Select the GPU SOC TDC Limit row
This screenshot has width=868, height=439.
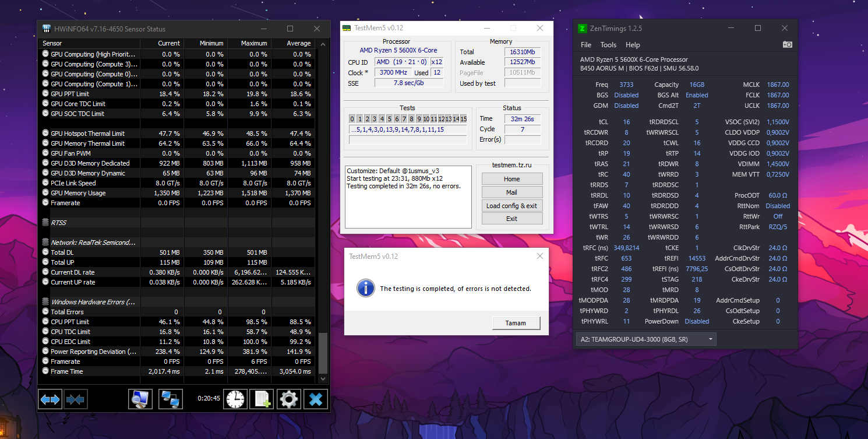tap(177, 114)
